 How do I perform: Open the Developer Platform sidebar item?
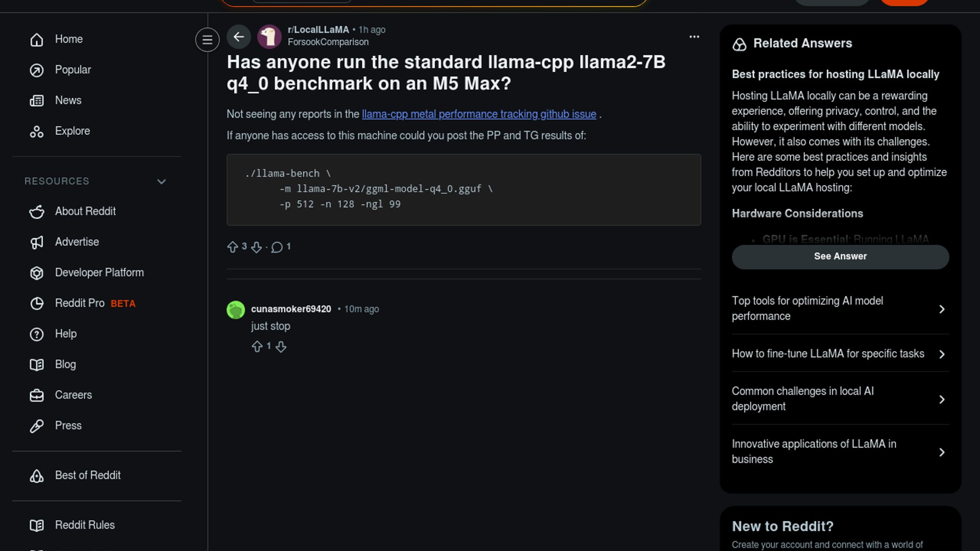(x=99, y=273)
